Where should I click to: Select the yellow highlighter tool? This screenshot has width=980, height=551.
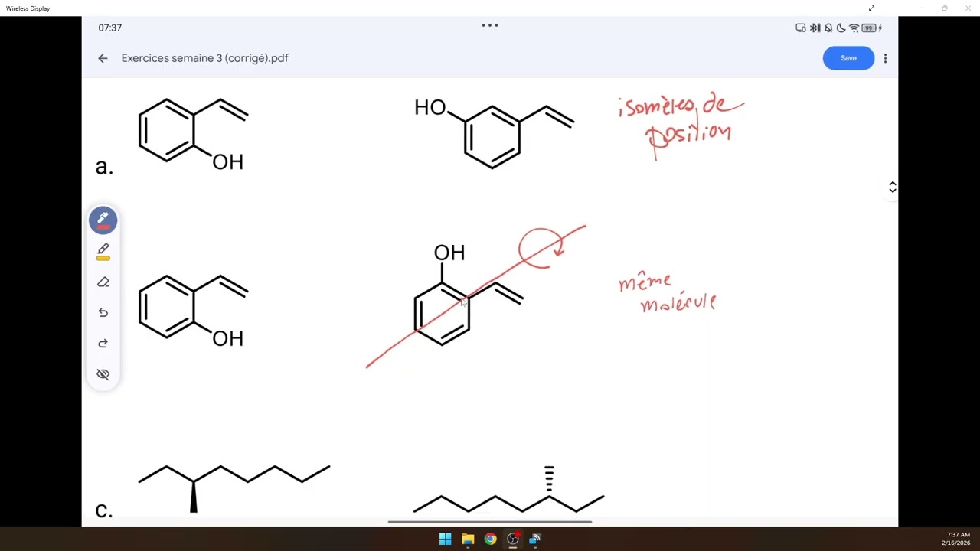tap(103, 252)
